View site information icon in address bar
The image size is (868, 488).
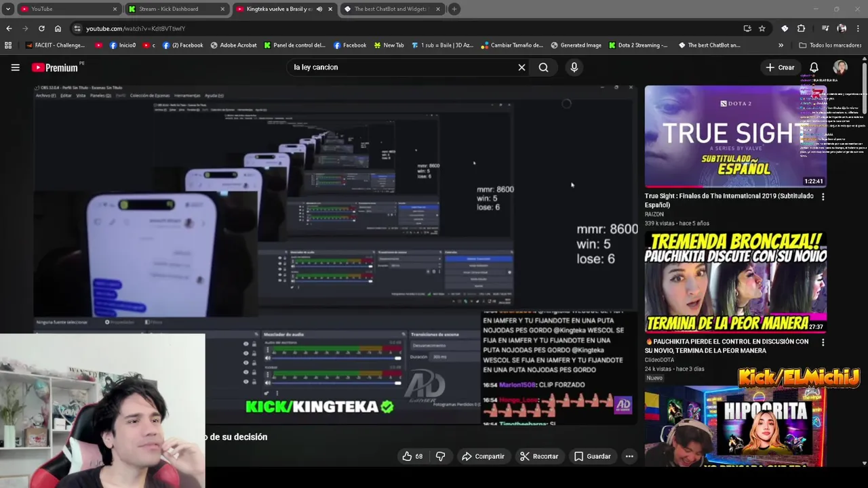click(77, 28)
